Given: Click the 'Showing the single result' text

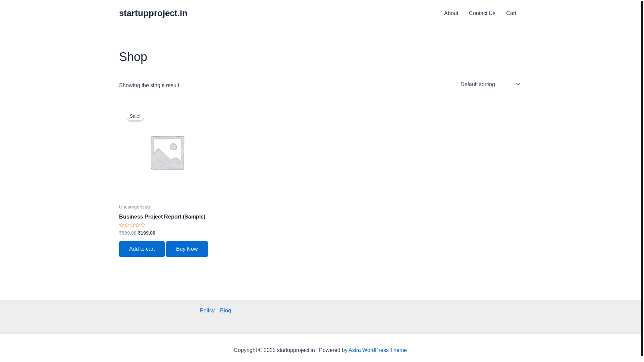Looking at the screenshot, I should pyautogui.click(x=149, y=85).
